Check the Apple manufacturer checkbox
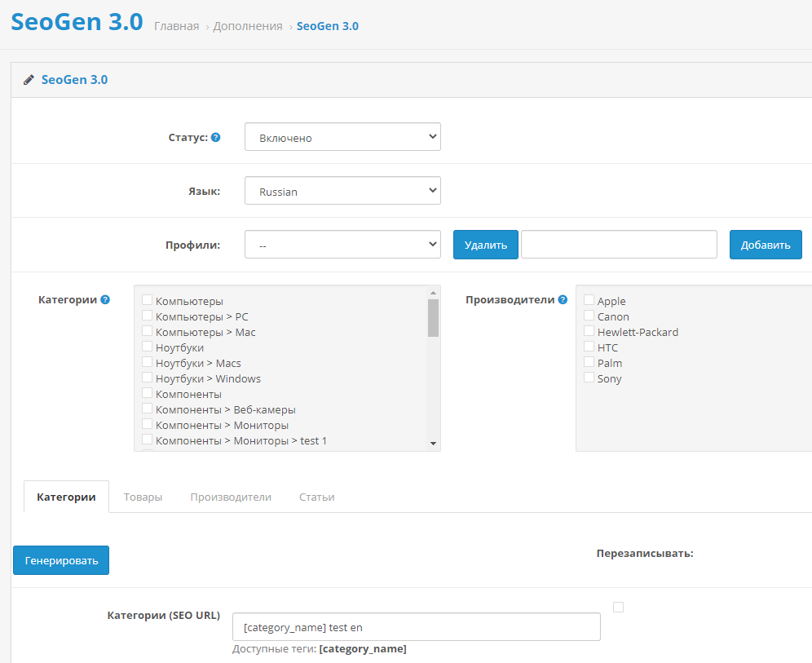The image size is (812, 663). tap(589, 301)
